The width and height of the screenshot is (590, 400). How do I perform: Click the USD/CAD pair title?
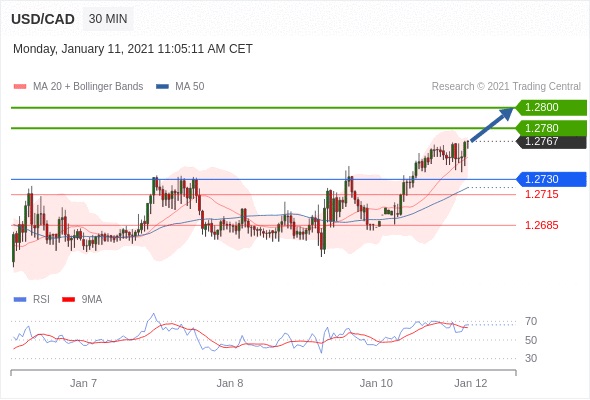(x=43, y=19)
